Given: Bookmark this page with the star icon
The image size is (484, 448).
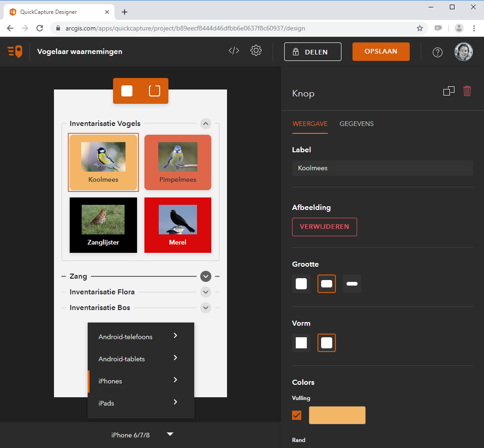Looking at the screenshot, I should (x=420, y=29).
